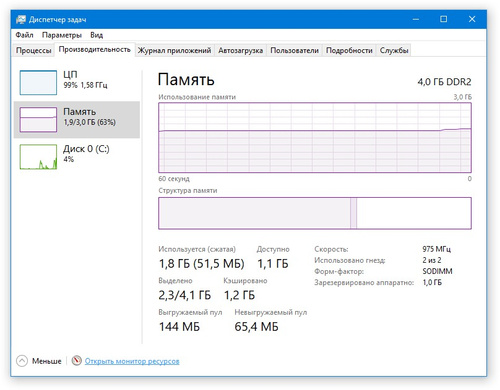Viewport: 500px width, 390px height.
Task: Click the Структура памяти composition bar
Action: click(315, 213)
